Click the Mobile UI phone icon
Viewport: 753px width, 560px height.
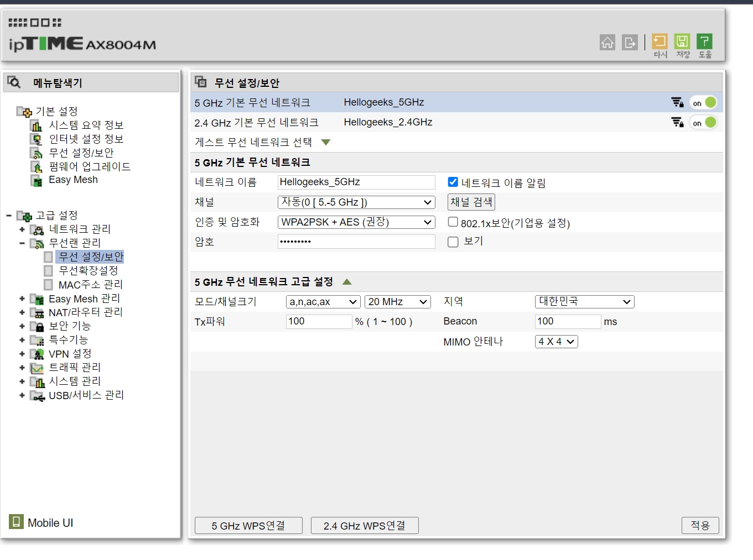pos(16,521)
